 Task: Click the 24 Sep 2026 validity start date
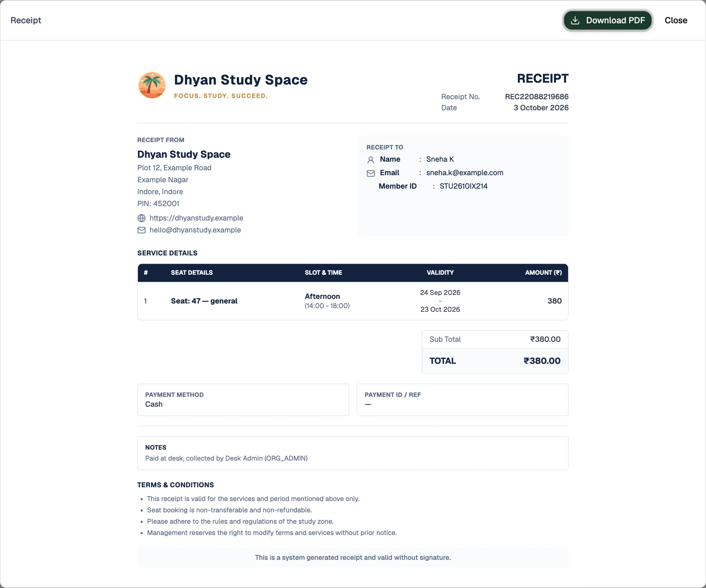[440, 293]
